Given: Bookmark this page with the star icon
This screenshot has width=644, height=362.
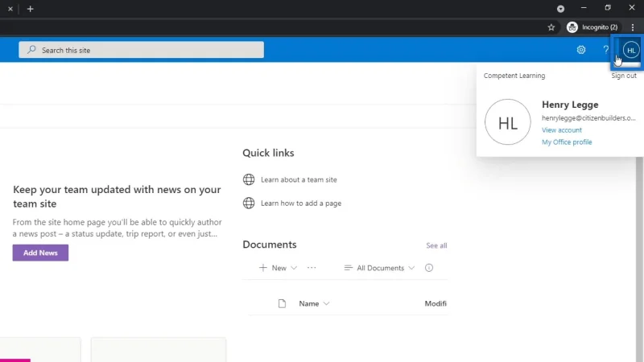Looking at the screenshot, I should click(x=551, y=27).
